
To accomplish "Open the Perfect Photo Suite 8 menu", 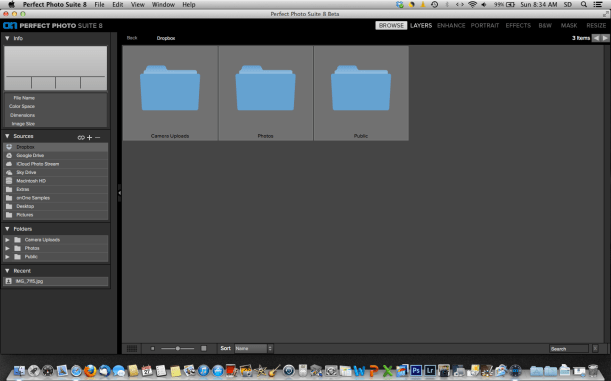I will pos(55,5).
